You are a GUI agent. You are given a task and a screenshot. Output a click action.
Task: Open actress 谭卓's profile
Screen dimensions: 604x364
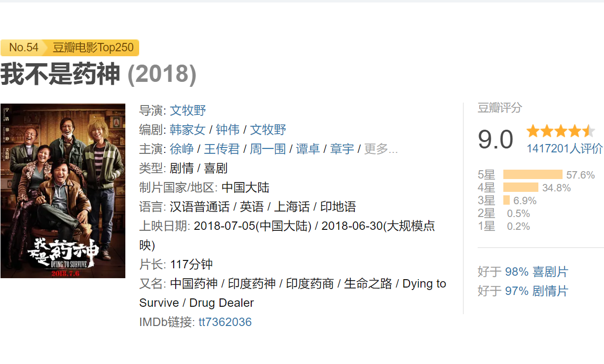(307, 149)
